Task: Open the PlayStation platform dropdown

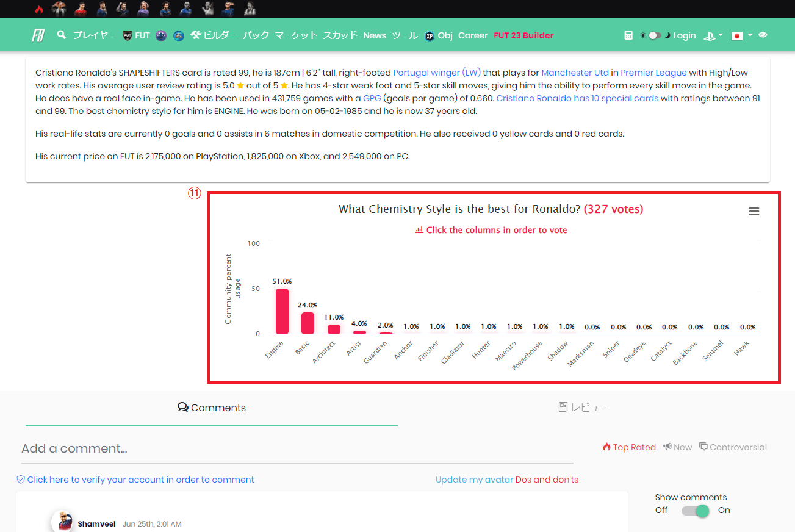Action: pyautogui.click(x=713, y=35)
